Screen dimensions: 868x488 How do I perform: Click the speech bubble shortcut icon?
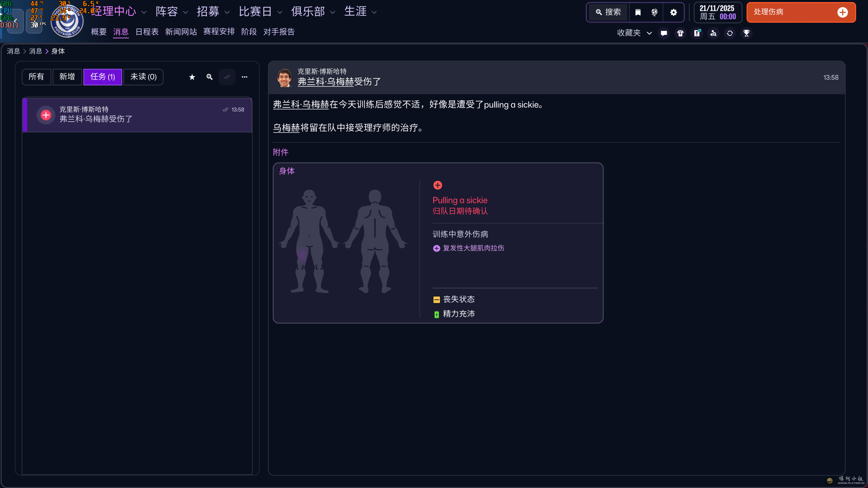(x=663, y=33)
